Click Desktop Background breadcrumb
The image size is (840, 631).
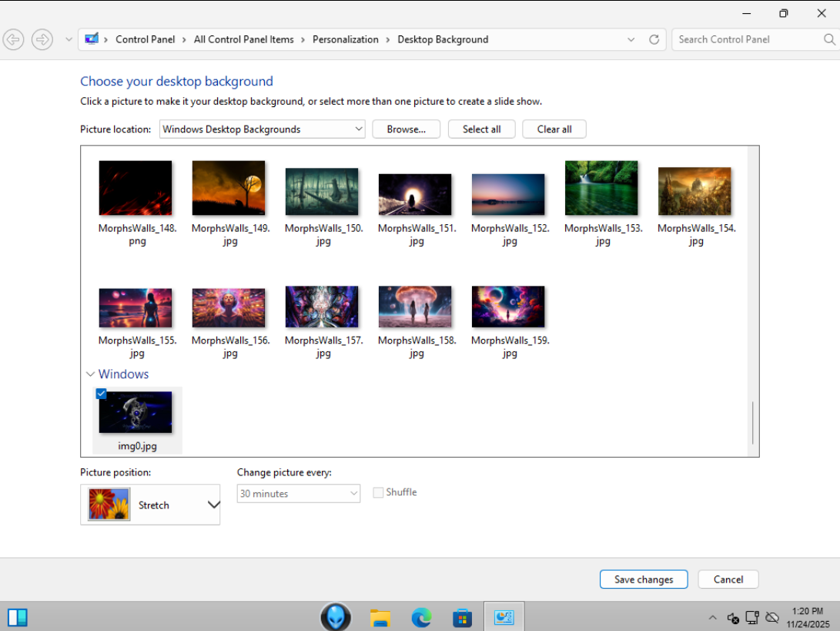coord(443,39)
